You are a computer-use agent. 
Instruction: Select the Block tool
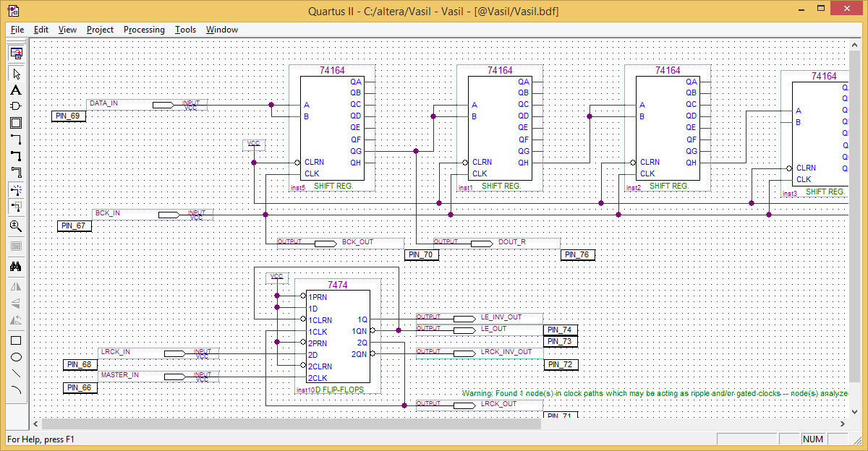pyautogui.click(x=16, y=124)
